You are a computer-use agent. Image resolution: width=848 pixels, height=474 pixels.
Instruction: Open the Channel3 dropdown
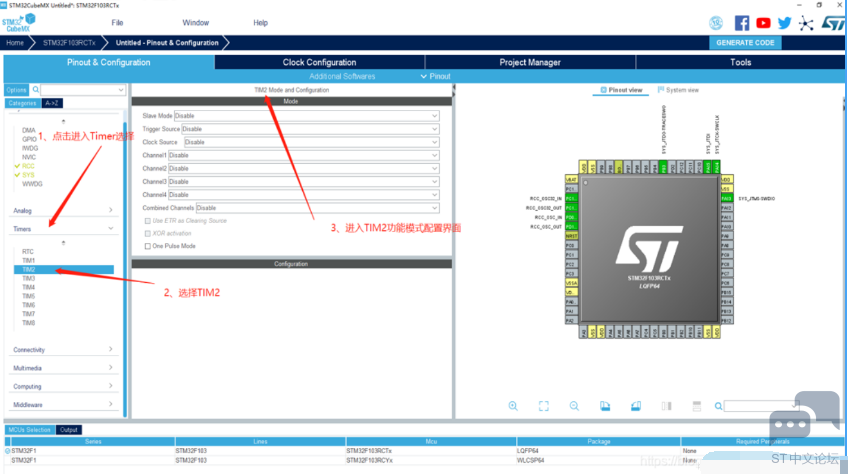coord(303,181)
